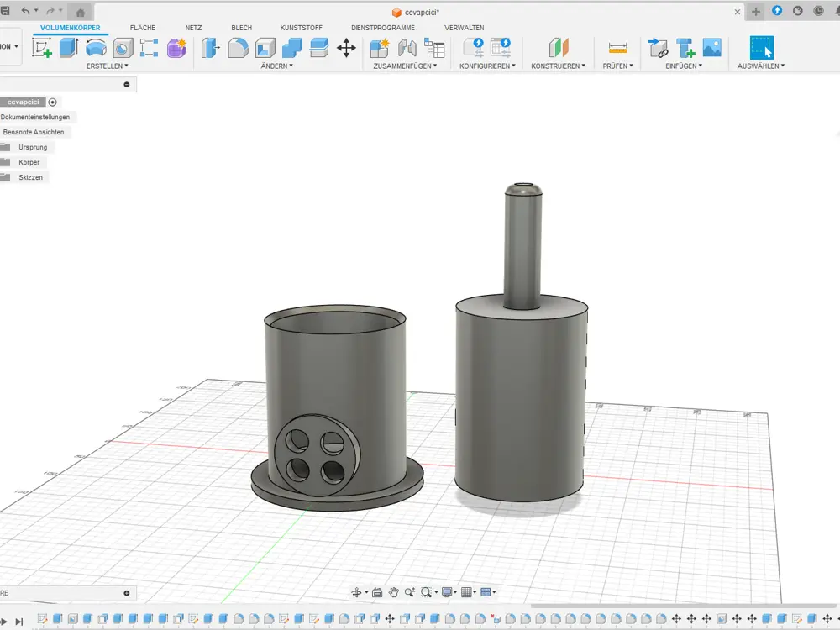Open the EINFÜGEN dropdown menu
The image size is (840, 630).
point(684,66)
